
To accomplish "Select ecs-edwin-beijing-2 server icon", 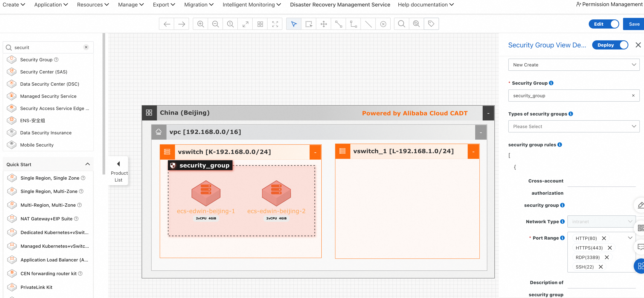I will pos(276,193).
